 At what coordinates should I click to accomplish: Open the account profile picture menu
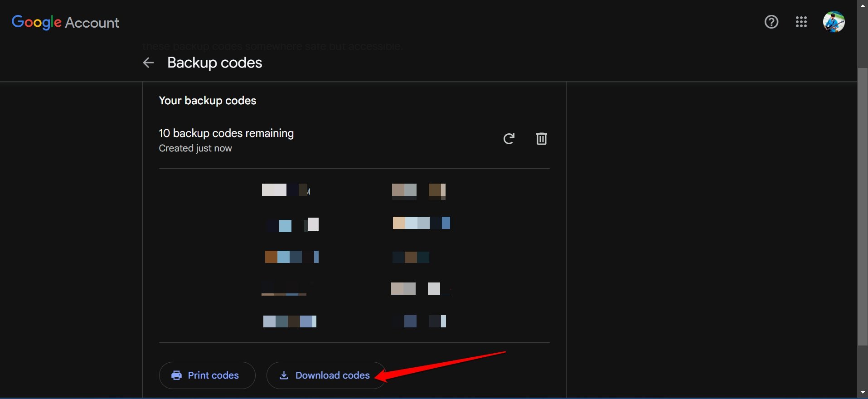[834, 22]
